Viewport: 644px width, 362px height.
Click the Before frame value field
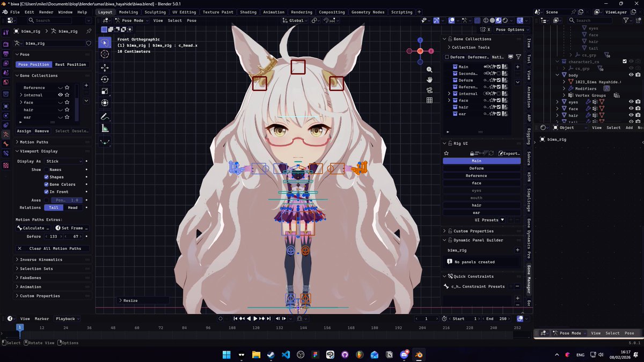[54, 236]
